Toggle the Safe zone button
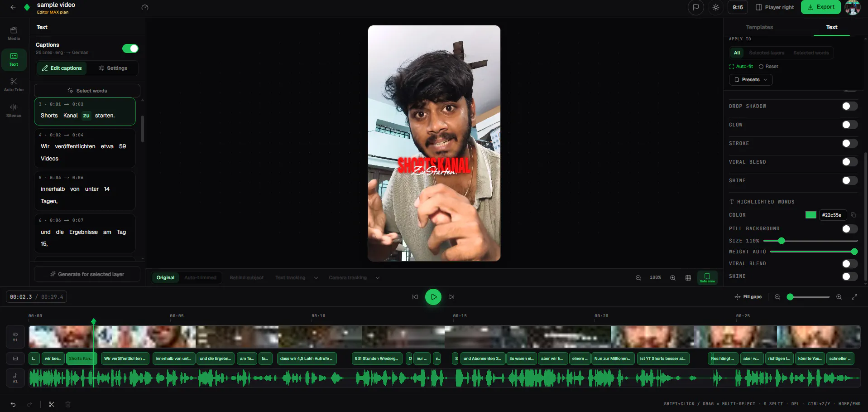868x412 pixels. coord(707,278)
